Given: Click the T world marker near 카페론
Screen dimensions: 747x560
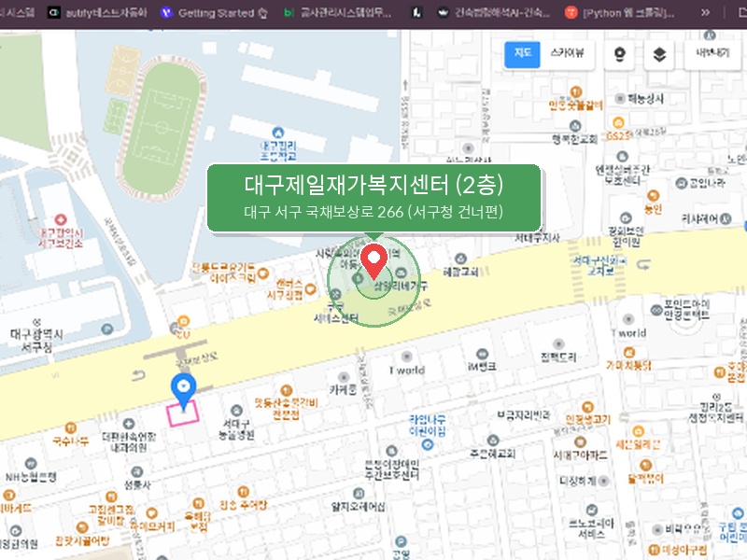Looking at the screenshot, I should (x=406, y=357).
